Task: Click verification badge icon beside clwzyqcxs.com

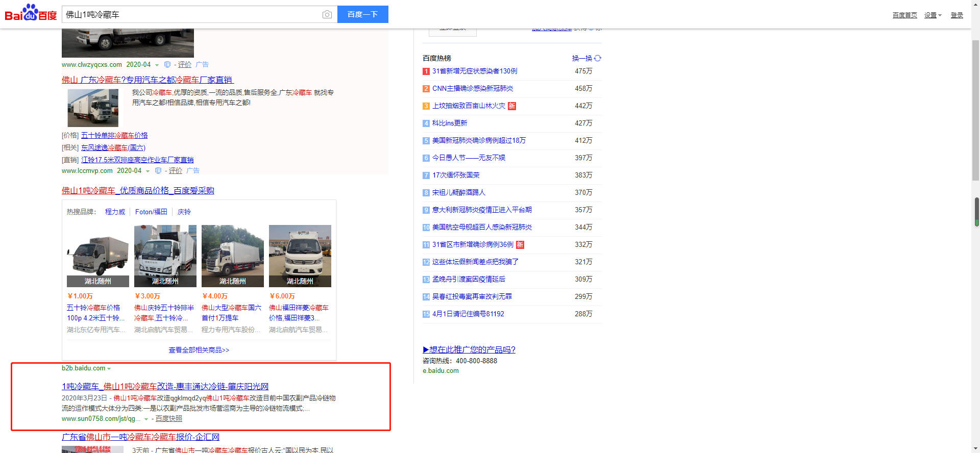Action: pyautogui.click(x=167, y=65)
